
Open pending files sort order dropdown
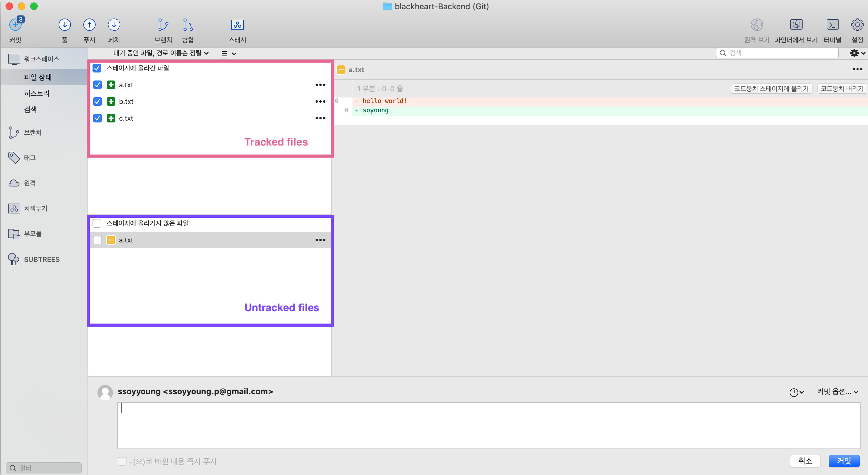pyautogui.click(x=161, y=53)
